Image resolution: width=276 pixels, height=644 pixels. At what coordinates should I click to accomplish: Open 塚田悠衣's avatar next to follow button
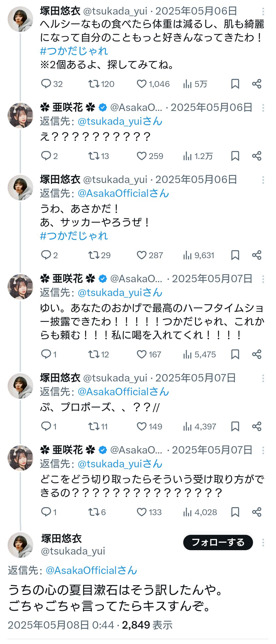tap(20, 545)
